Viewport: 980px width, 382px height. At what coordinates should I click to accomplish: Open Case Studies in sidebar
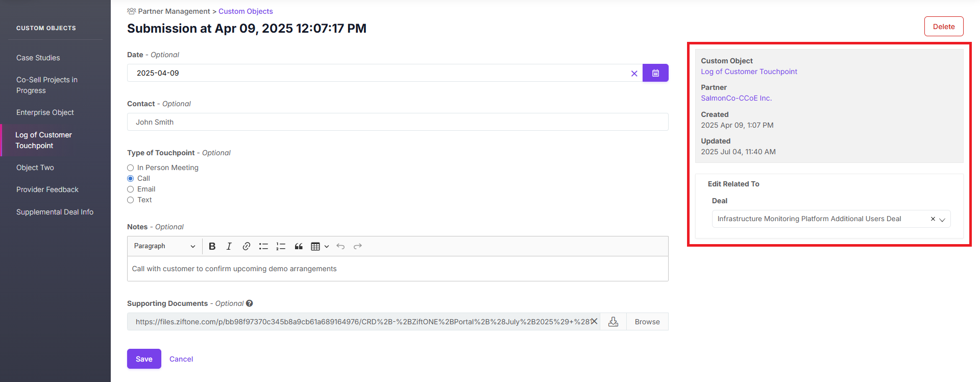(x=38, y=58)
